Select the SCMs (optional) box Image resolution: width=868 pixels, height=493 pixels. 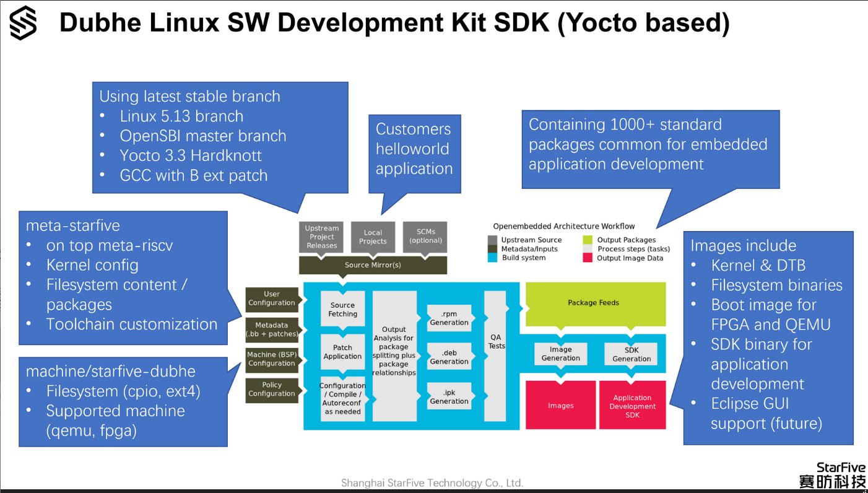(x=425, y=237)
